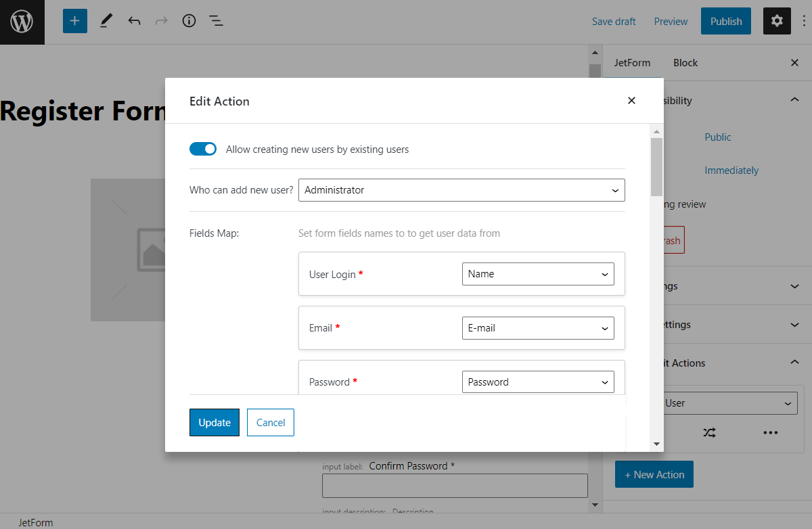Collapse the Submit Actions section
The height and width of the screenshot is (529, 812).
click(x=794, y=363)
